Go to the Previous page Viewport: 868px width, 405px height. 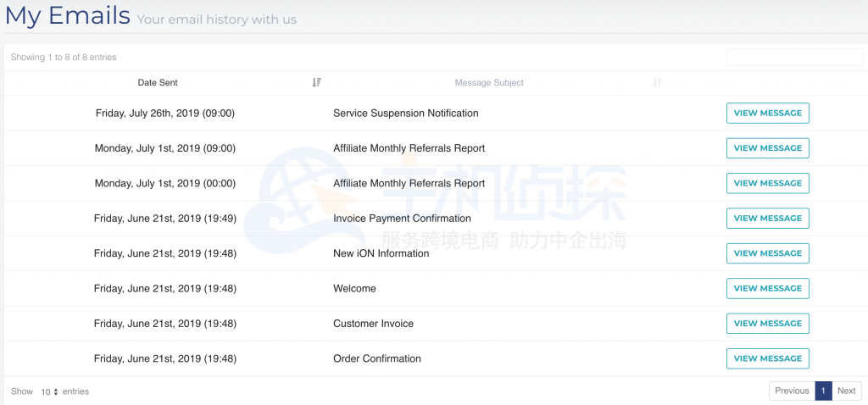point(792,391)
